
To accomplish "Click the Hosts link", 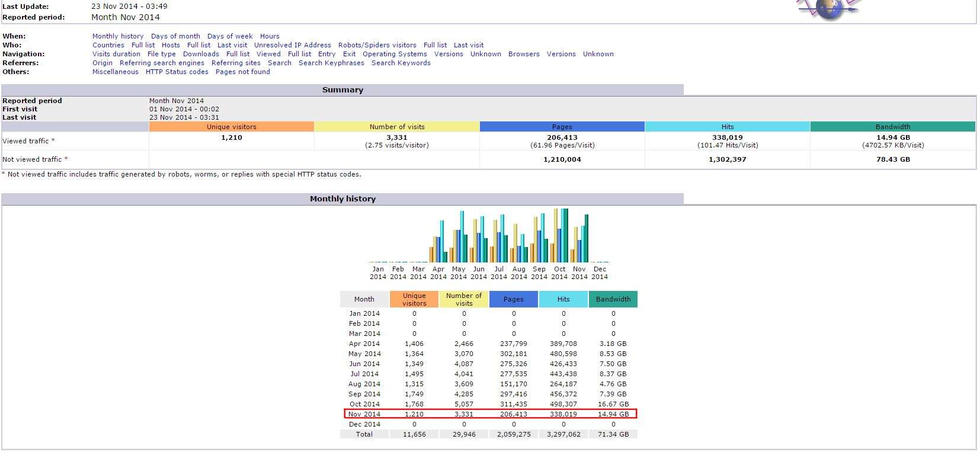I will [x=171, y=45].
